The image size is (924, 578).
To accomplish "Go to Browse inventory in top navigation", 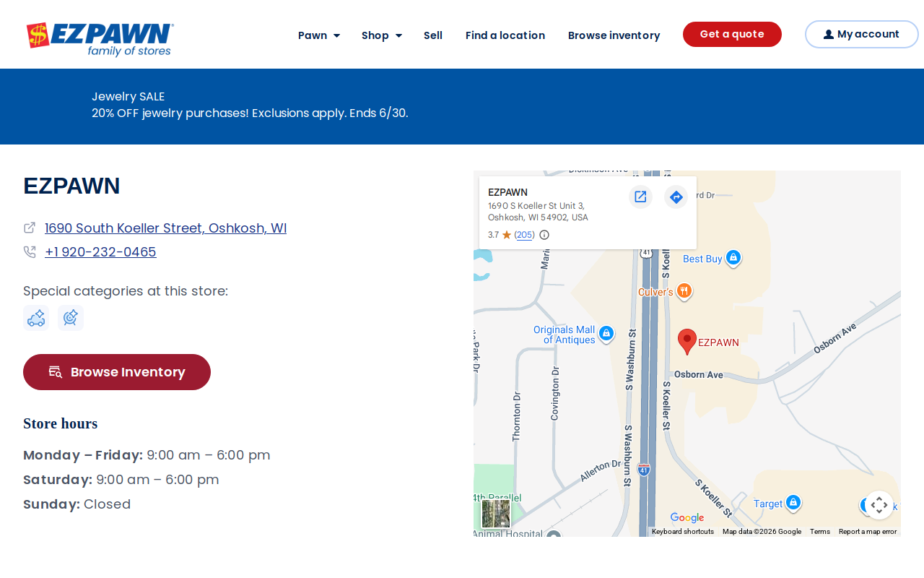I will click(x=614, y=35).
